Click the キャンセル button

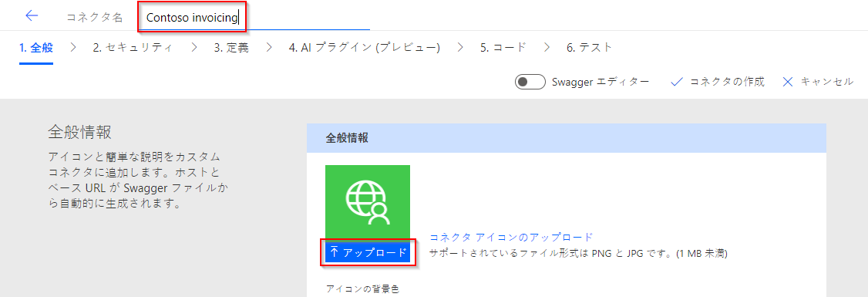(818, 82)
